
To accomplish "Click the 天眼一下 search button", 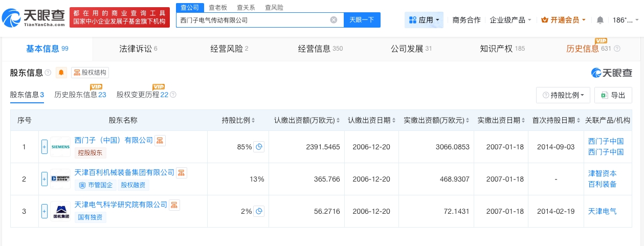I will [x=362, y=20].
